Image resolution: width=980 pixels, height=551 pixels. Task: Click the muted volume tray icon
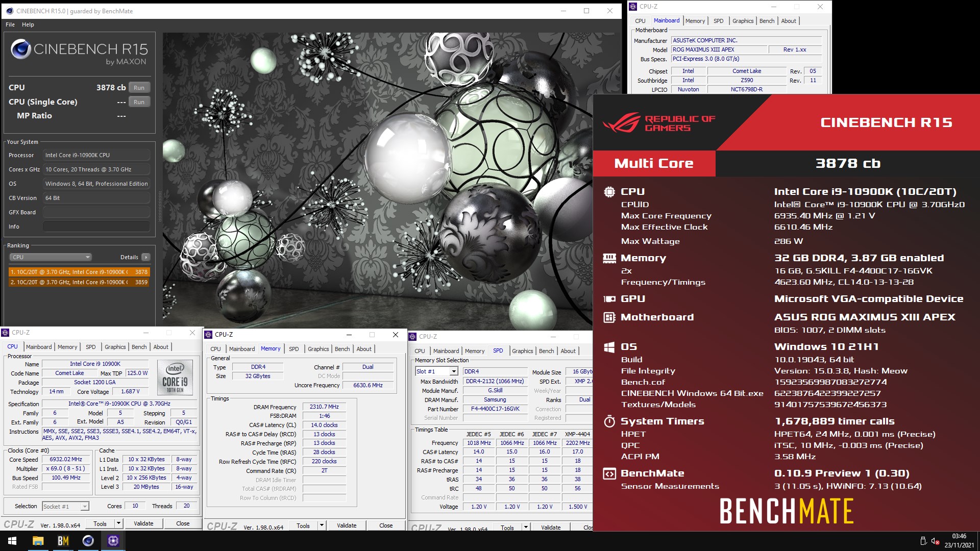(x=935, y=541)
